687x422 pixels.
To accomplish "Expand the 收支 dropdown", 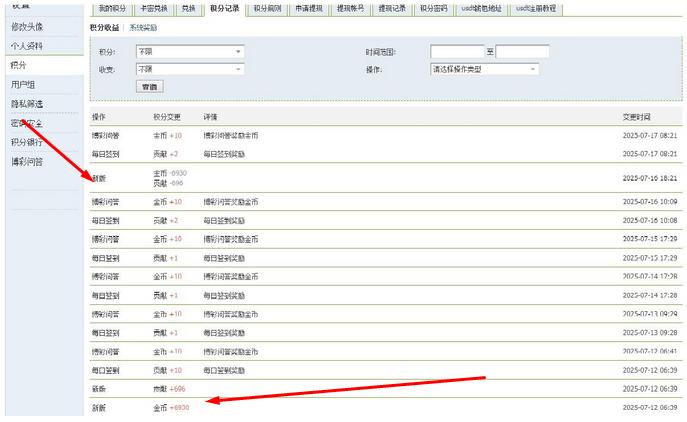I will point(190,69).
